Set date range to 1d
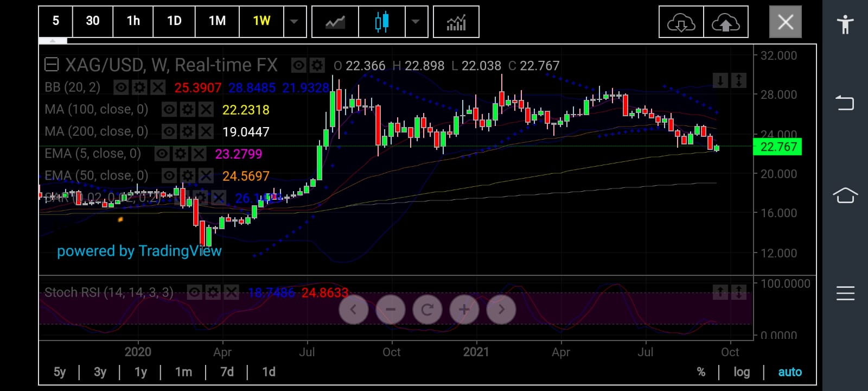 point(269,372)
